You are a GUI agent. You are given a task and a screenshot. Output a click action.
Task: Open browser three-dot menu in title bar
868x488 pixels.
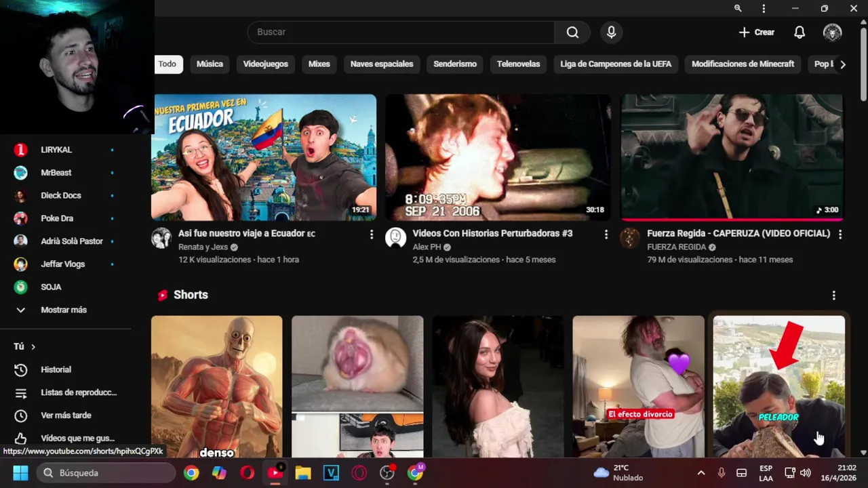(x=764, y=8)
